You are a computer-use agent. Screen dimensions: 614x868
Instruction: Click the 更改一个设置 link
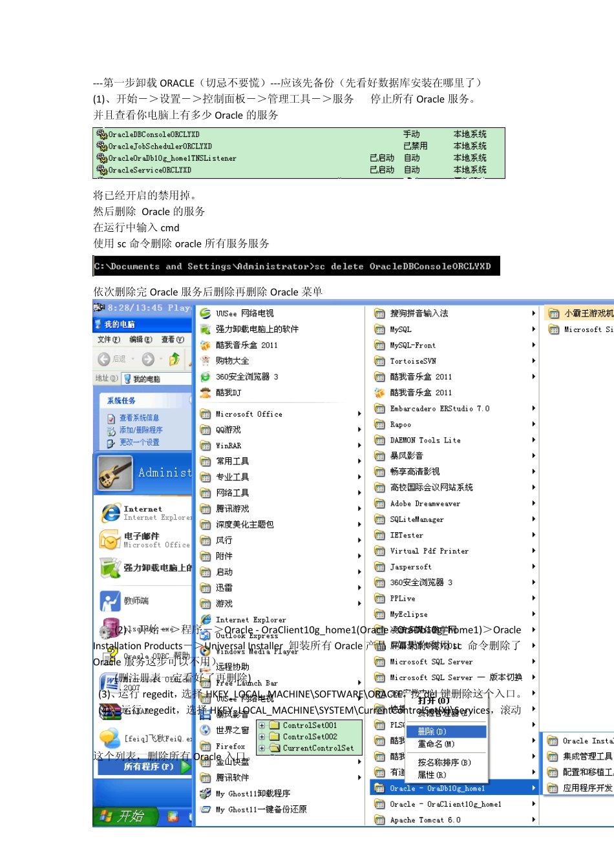pos(139,442)
